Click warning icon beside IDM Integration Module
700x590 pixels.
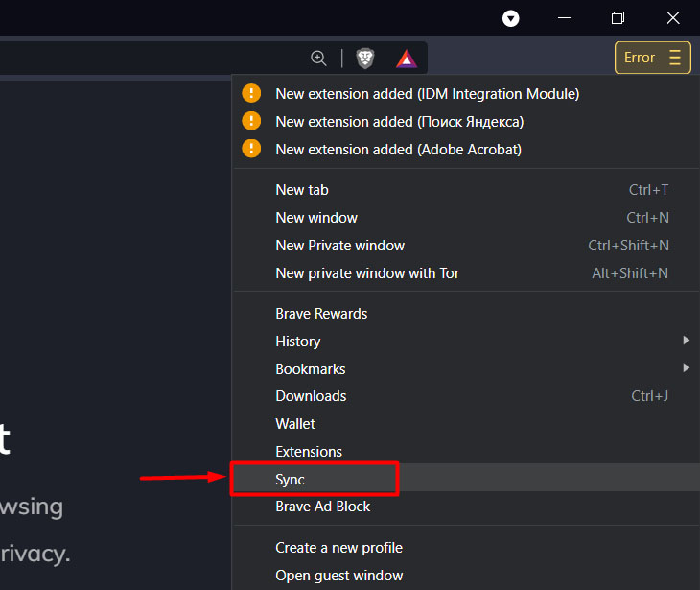251,93
